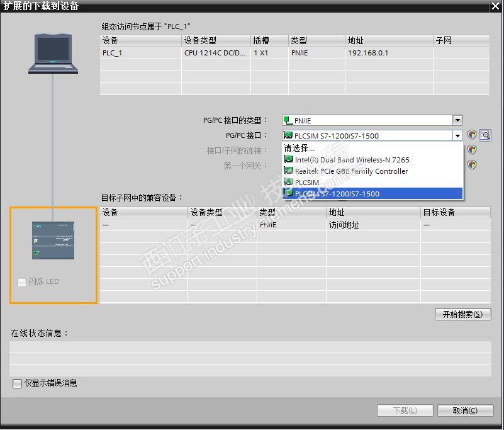Select Realtek PCIe GBE Family Controller option
This screenshot has height=430, width=504.
click(x=372, y=171)
